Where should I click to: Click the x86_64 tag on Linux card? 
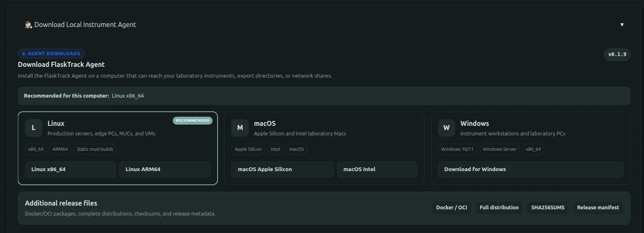click(36, 150)
